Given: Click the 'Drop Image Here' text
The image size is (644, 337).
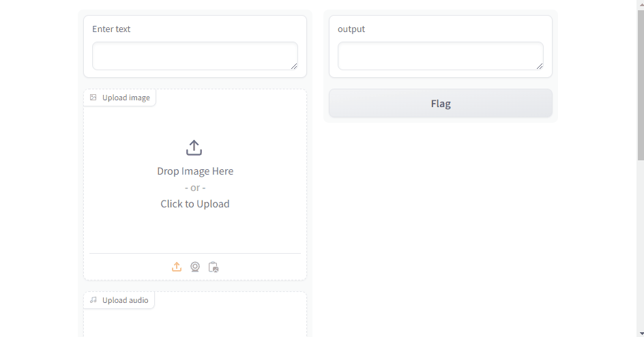Looking at the screenshot, I should pos(195,171).
